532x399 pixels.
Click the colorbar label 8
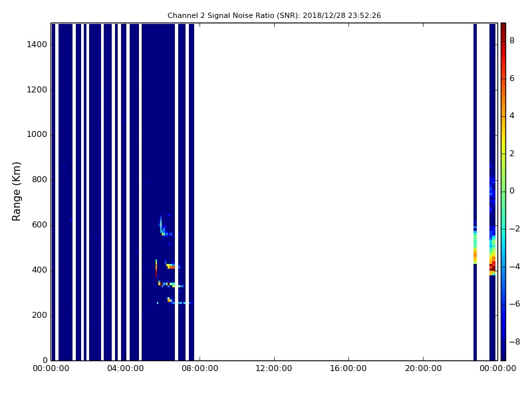[512, 41]
